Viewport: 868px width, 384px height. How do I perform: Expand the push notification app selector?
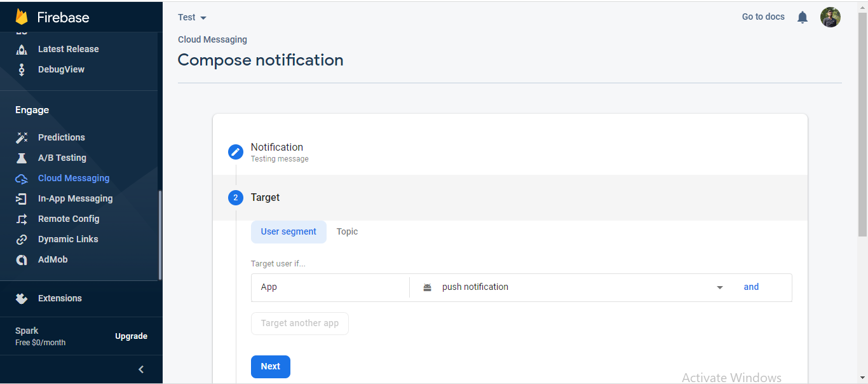(x=719, y=287)
